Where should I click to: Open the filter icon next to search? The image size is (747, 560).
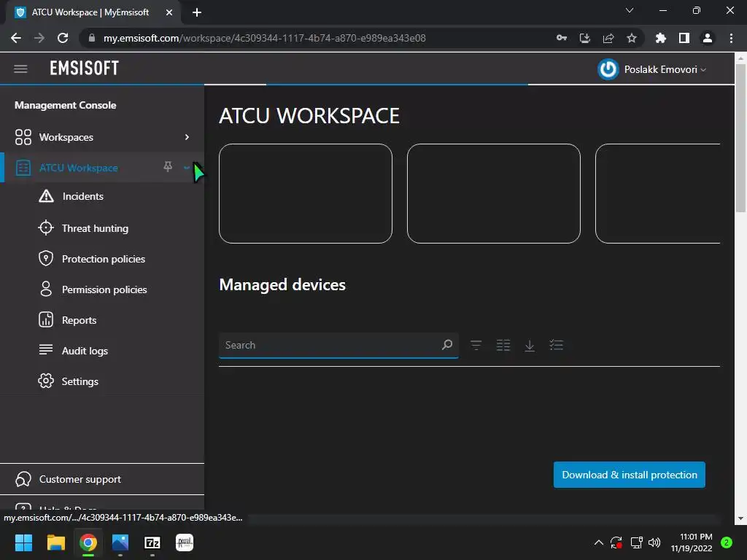(x=476, y=345)
